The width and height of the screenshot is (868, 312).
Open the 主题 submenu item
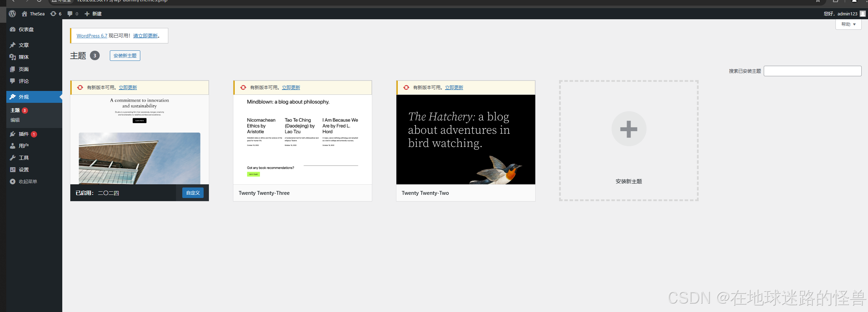[x=15, y=110]
